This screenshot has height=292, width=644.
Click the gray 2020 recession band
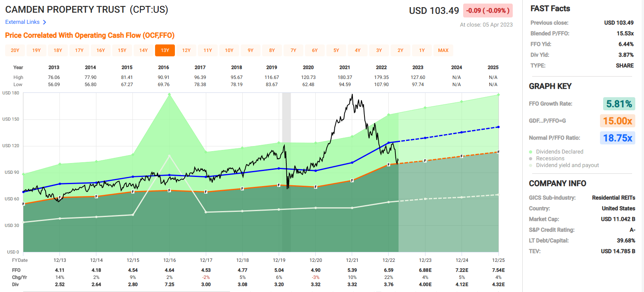(x=286, y=172)
